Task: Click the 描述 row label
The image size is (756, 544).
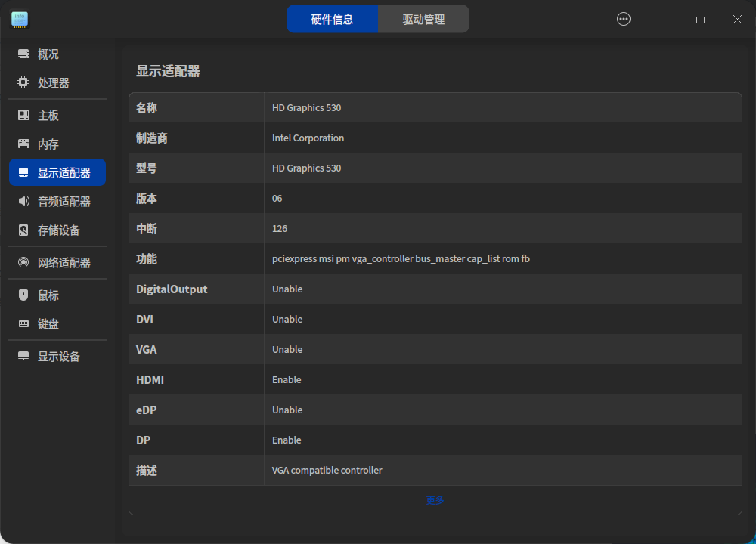Action: point(147,470)
